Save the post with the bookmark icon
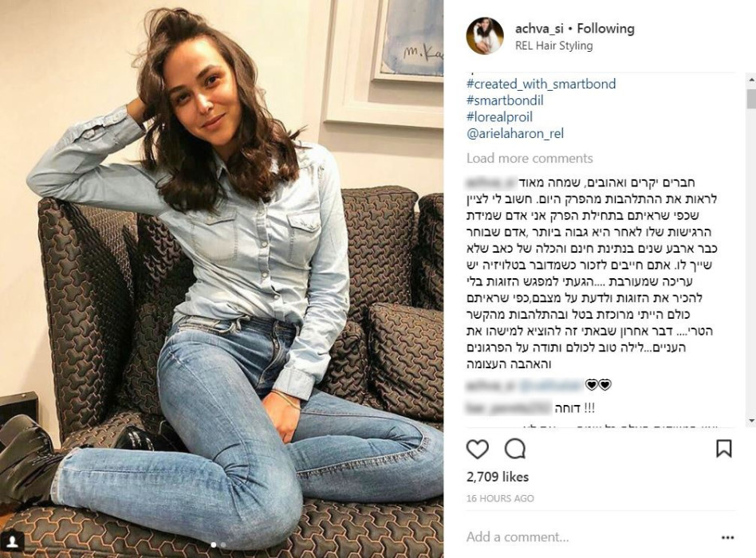The width and height of the screenshot is (756, 558). [x=723, y=449]
